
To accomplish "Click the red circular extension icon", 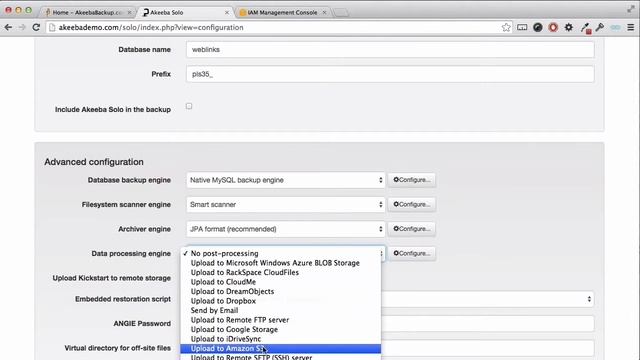I will tap(553, 27).
